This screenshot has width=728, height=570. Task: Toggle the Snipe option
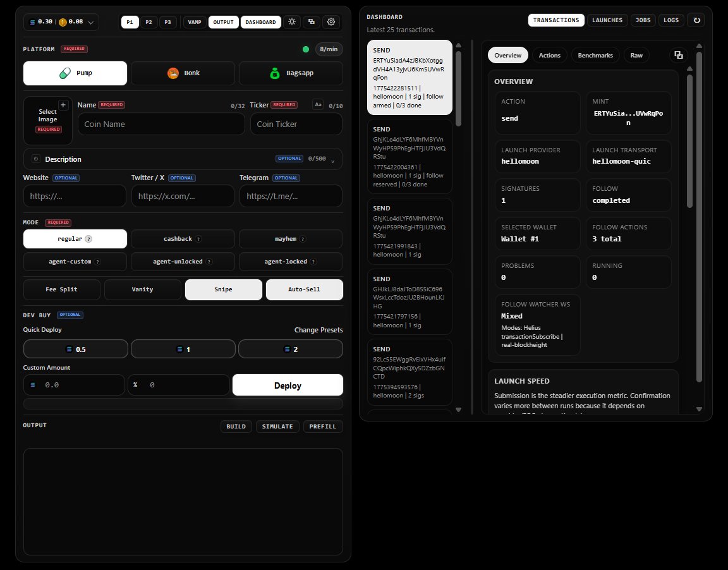(x=223, y=289)
